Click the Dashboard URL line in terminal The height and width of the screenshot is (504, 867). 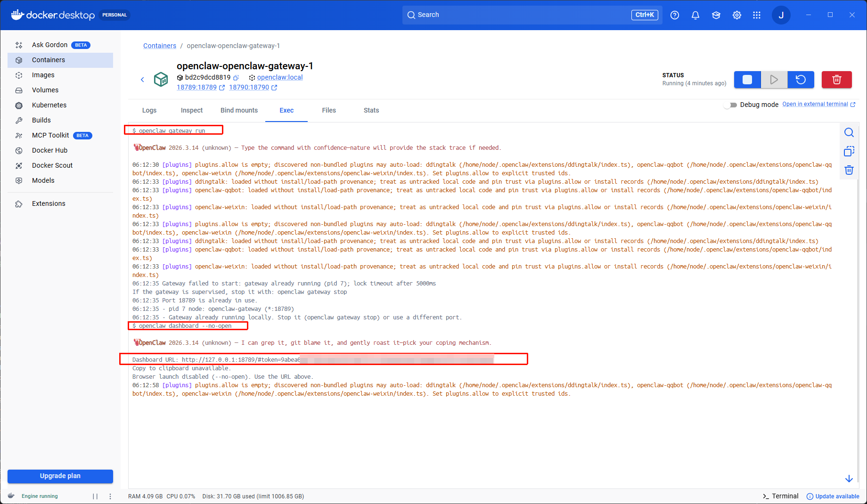(313, 360)
